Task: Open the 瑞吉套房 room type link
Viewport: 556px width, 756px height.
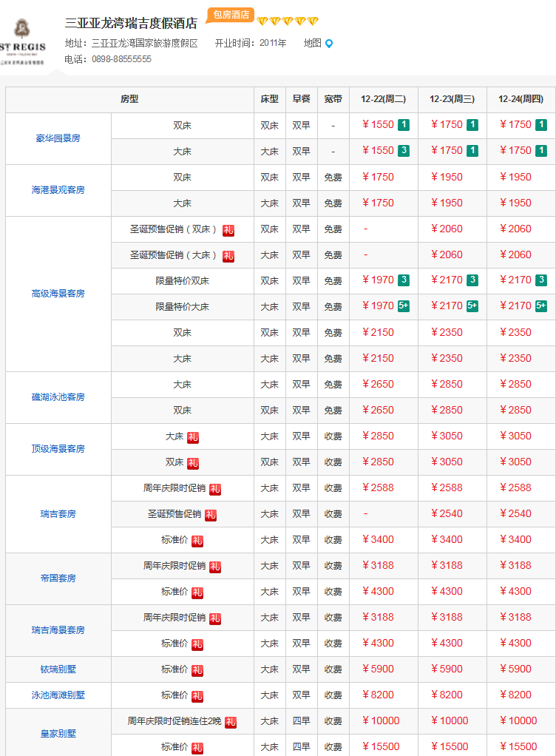Action: 58,514
